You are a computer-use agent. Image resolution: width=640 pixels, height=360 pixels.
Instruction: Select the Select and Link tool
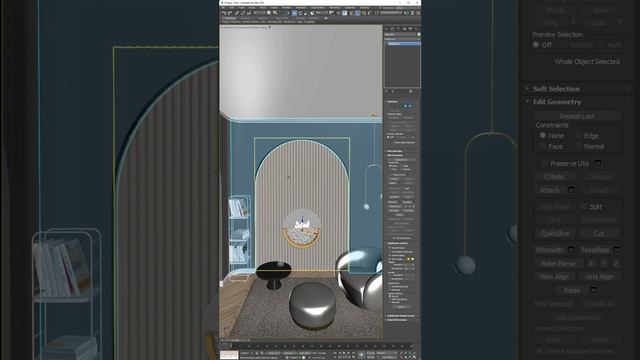click(237, 13)
